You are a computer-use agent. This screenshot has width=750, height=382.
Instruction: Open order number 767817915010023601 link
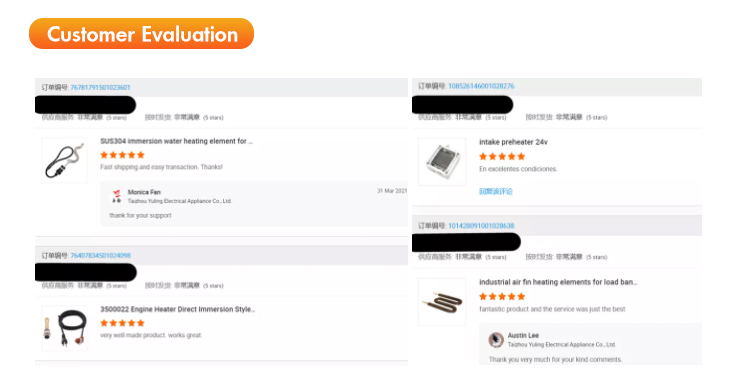pyautogui.click(x=100, y=87)
